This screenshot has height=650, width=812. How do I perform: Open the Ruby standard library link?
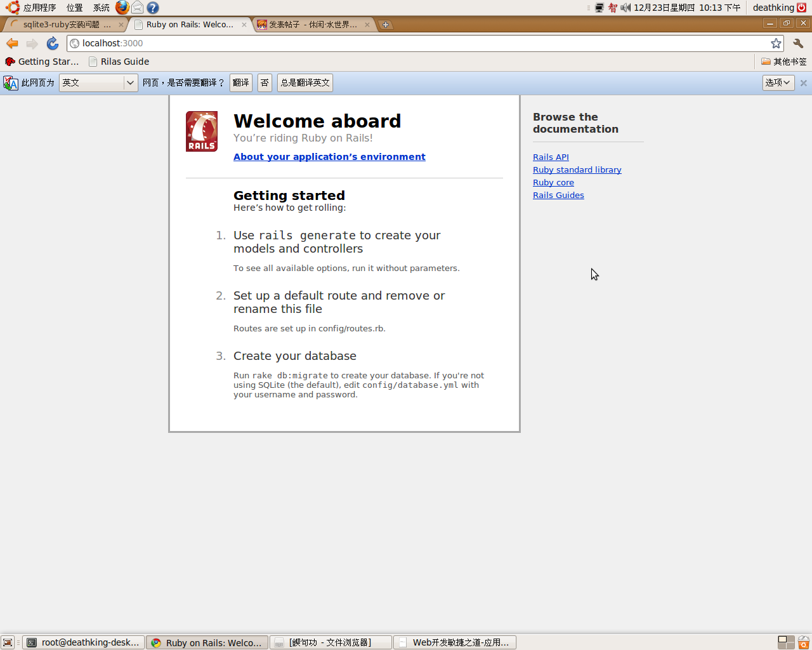click(x=577, y=170)
